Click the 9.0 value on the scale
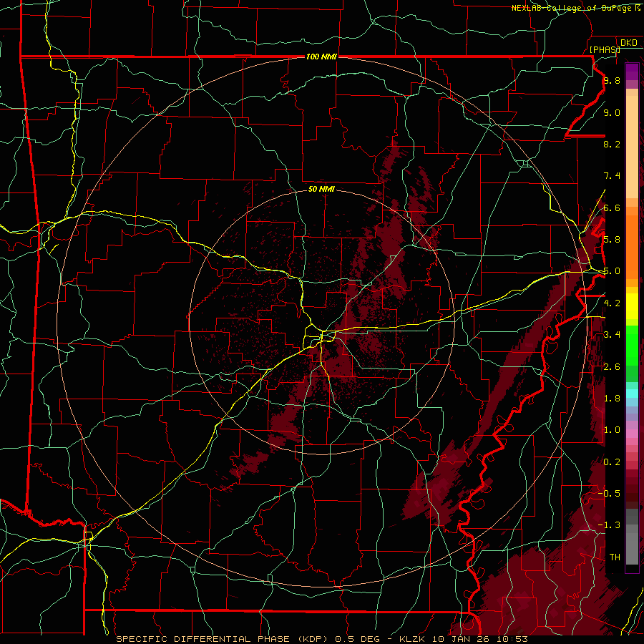Screen dimensions: 644x644 click(x=612, y=112)
